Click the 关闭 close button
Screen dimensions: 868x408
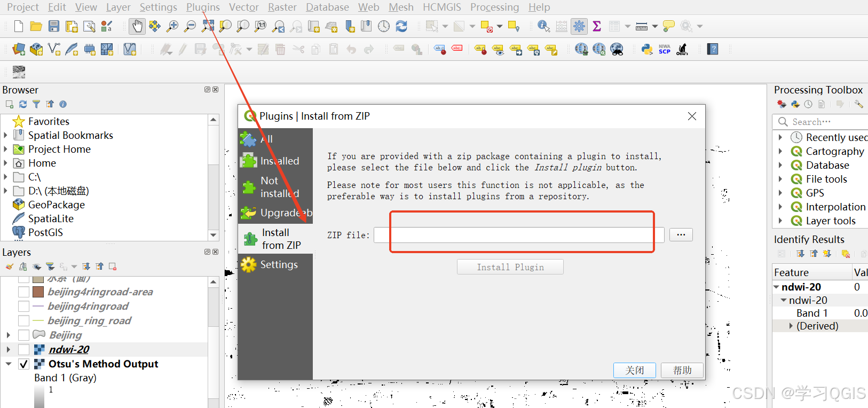tap(635, 370)
